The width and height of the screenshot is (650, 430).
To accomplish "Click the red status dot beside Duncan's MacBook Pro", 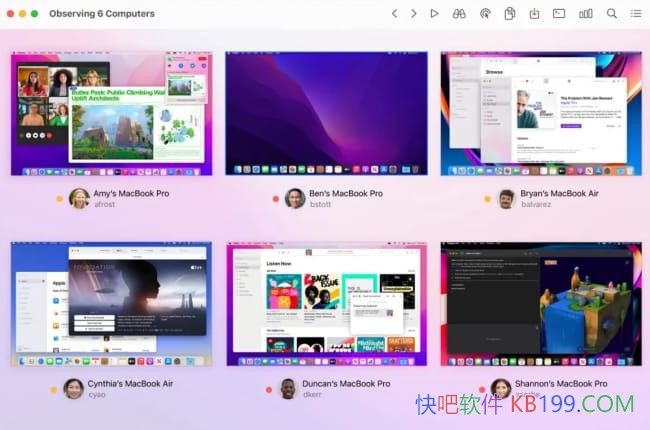I will pos(267,389).
